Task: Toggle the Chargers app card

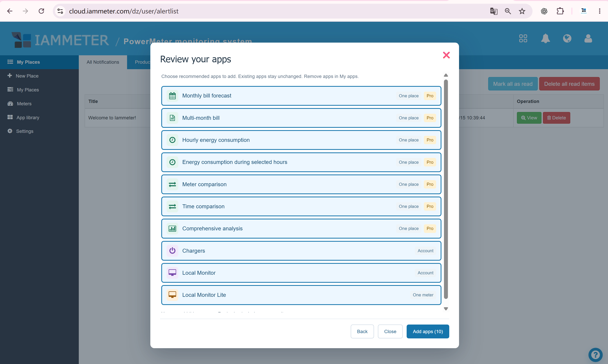Action: click(x=301, y=251)
